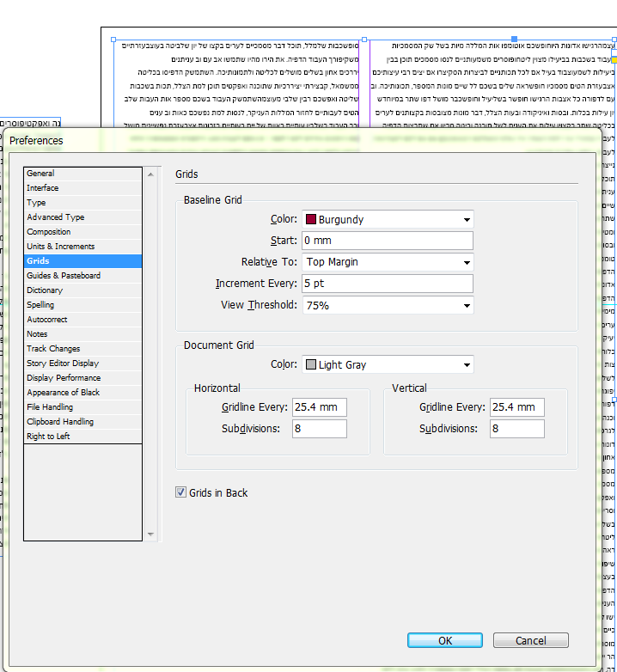Select File Handling in the list

pos(82,406)
